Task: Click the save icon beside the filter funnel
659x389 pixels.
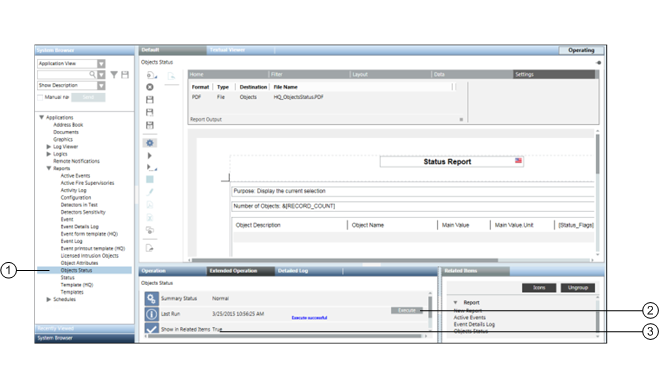Action: tap(125, 75)
